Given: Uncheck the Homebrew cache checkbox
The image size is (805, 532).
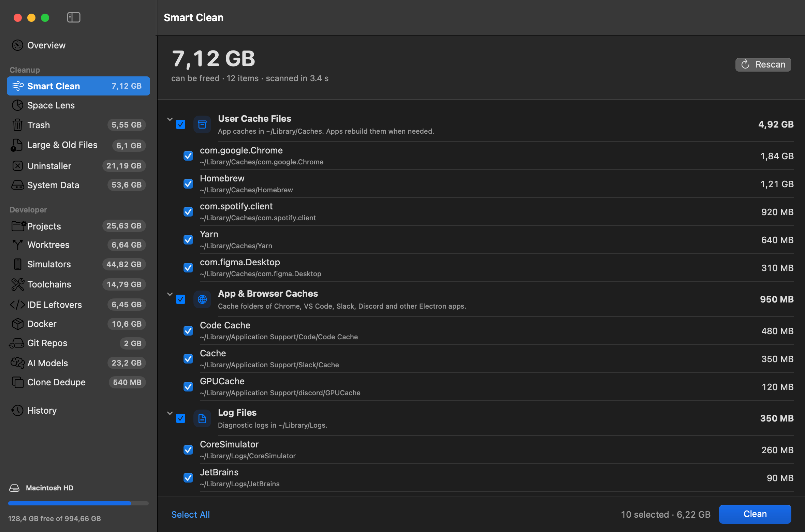Looking at the screenshot, I should (188, 184).
